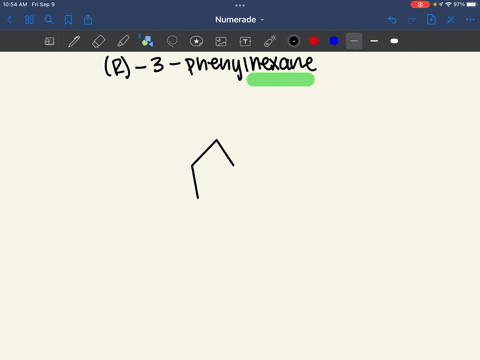Select the Laser pointer tool
Screen dimensions: 480x360
pos(270,41)
